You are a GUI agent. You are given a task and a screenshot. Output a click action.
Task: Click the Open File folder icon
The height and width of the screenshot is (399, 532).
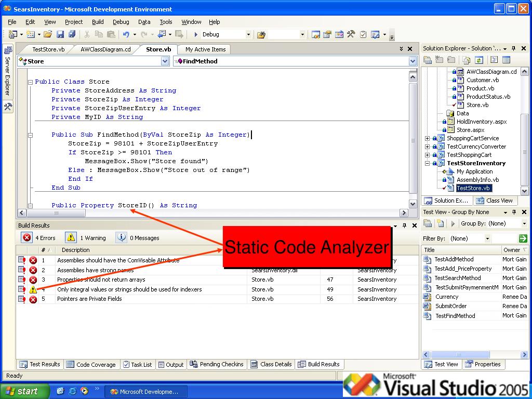click(x=48, y=34)
